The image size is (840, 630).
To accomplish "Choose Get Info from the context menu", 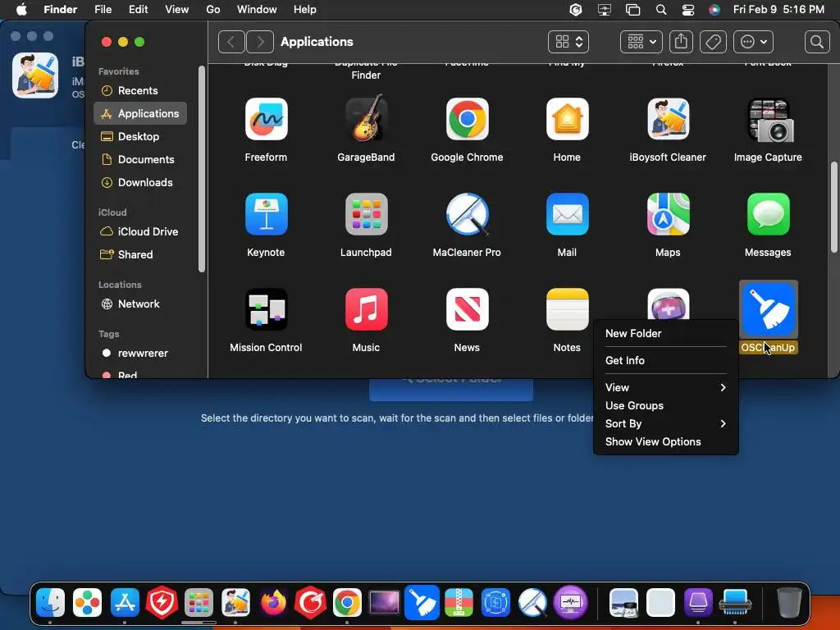I will pos(666,361).
